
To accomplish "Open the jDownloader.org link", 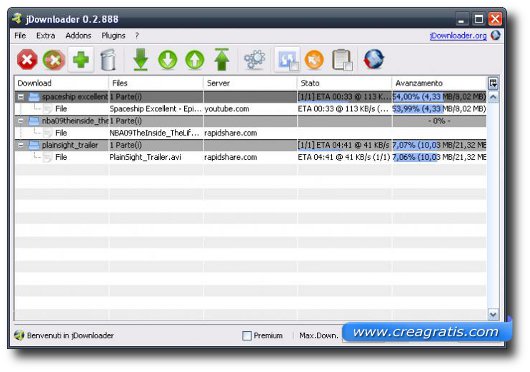I will [458, 35].
